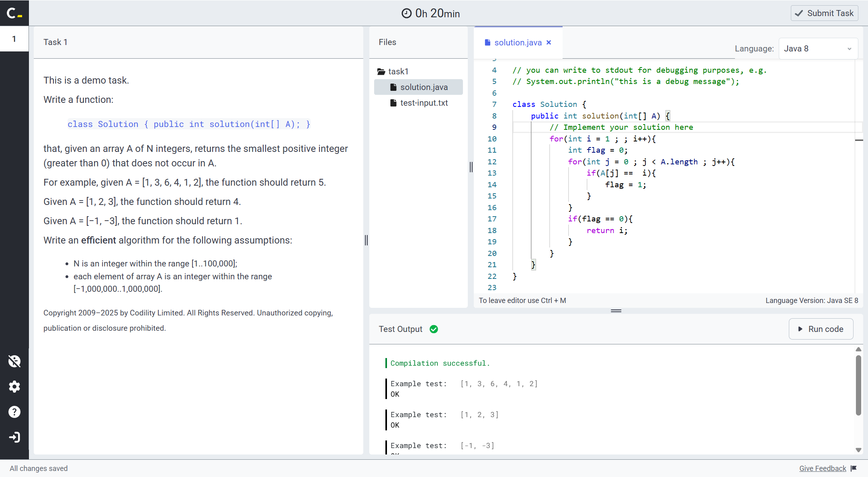Click the clock icon next to timer

coord(407,13)
